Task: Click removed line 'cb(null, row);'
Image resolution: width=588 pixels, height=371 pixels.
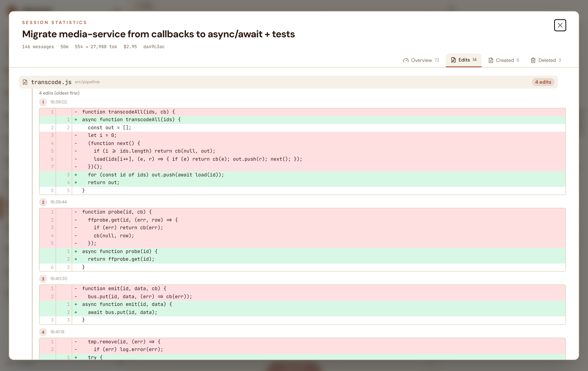Action: [x=302, y=236]
